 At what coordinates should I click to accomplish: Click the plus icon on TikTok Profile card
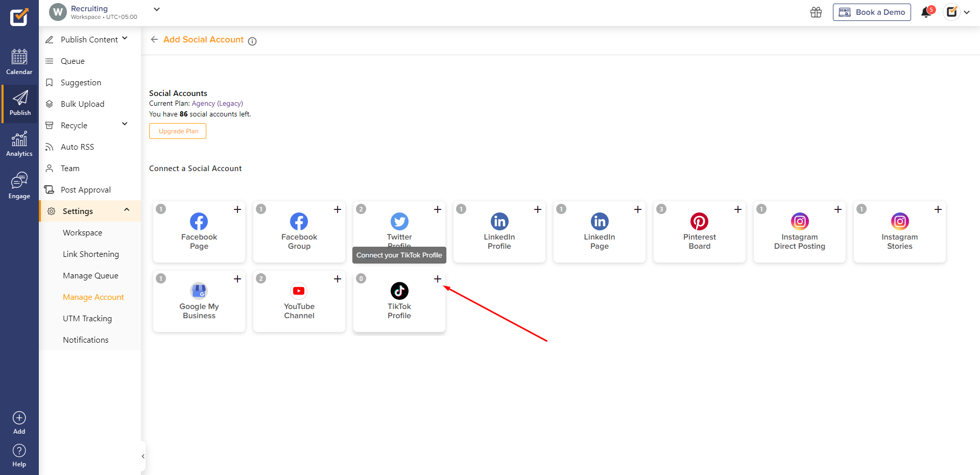(x=438, y=279)
